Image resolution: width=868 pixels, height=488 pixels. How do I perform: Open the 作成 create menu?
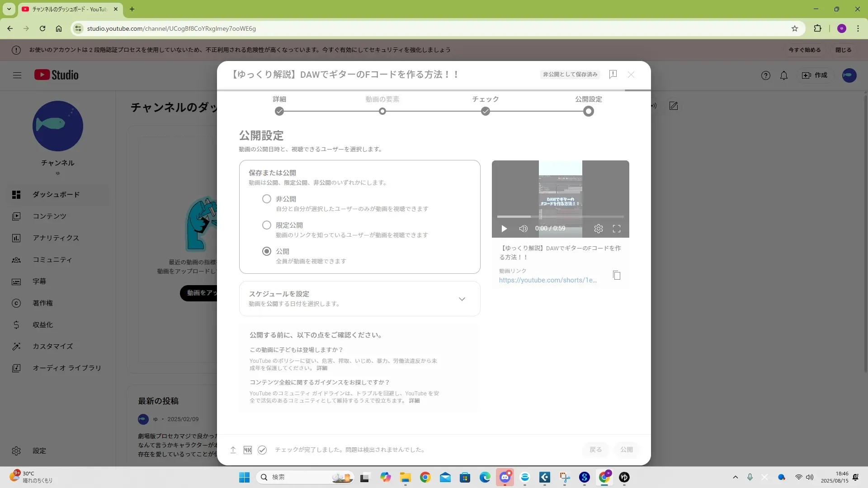click(x=815, y=75)
